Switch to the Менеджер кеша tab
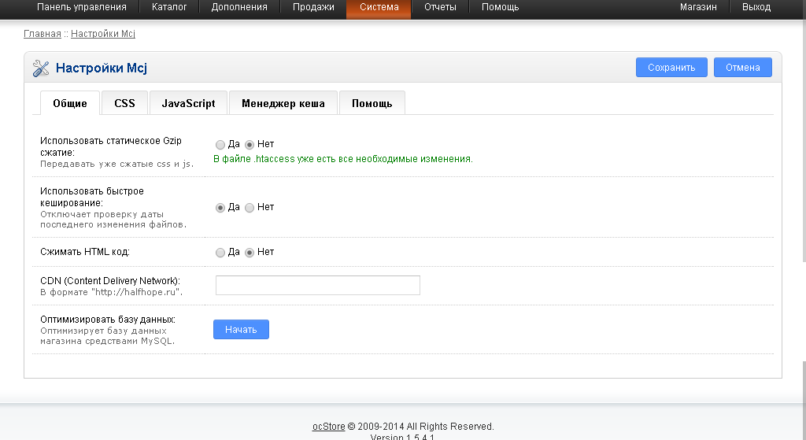Image resolution: width=806 pixels, height=440 pixels. [x=283, y=103]
